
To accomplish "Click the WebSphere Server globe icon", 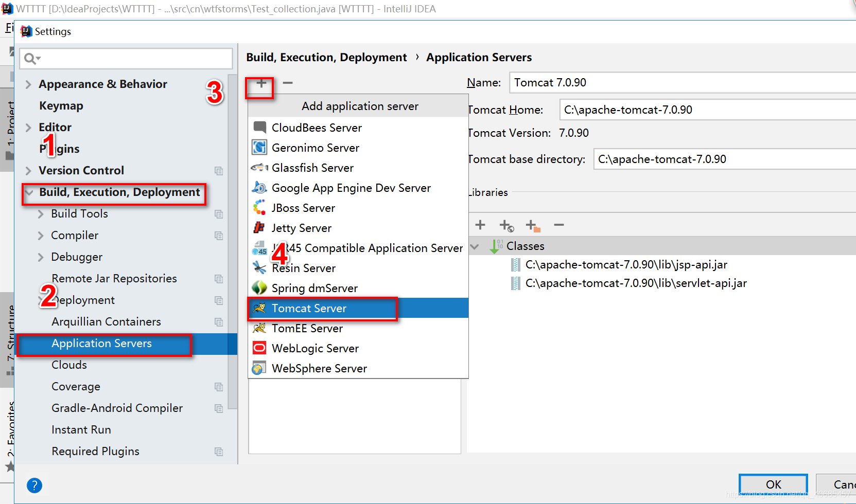I will 259,368.
